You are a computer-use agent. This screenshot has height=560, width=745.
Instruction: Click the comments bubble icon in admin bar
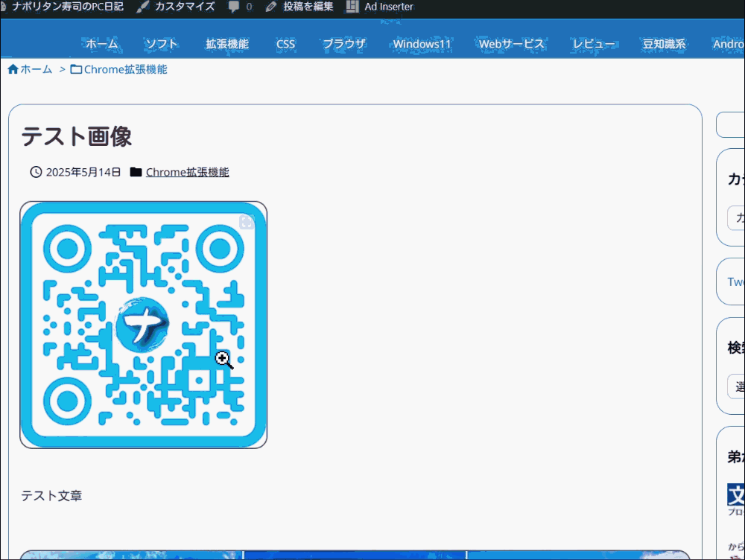(233, 7)
